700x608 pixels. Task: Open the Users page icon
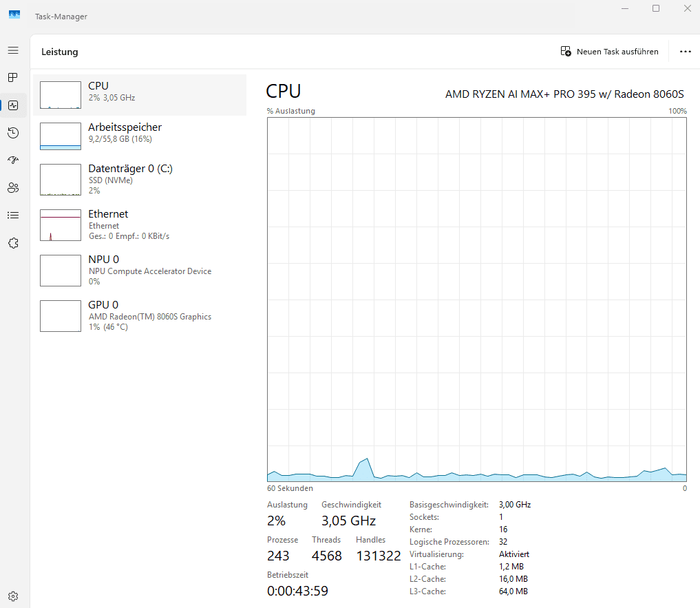[13, 187]
